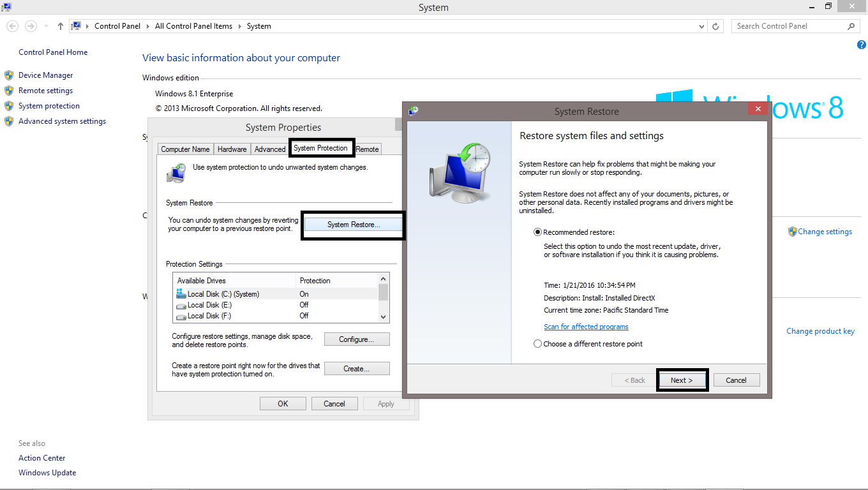Screen dimensions: 868x490
Task: Click the Advanced system settings shield icon
Action: click(x=9, y=121)
